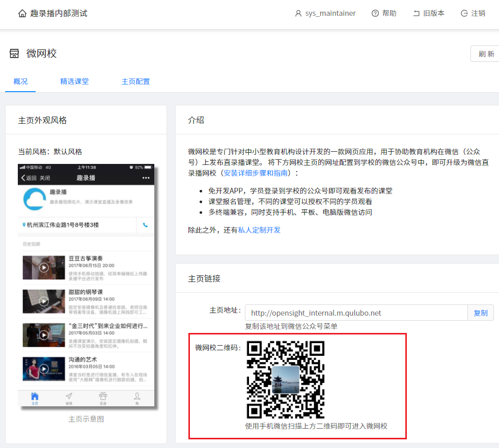This screenshot has width=499, height=448.
Task: Open the sys_maintainer user account
Action: 325,13
